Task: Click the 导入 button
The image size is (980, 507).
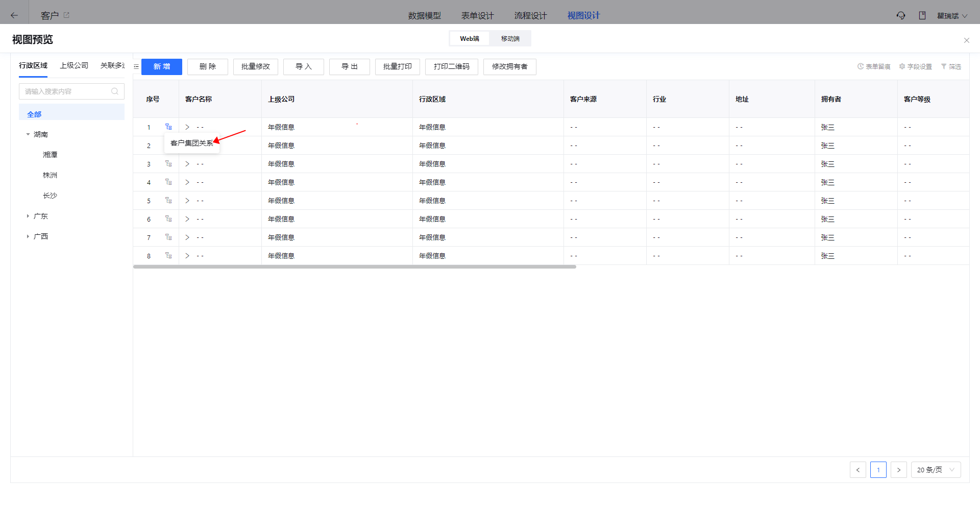Action: [x=304, y=67]
